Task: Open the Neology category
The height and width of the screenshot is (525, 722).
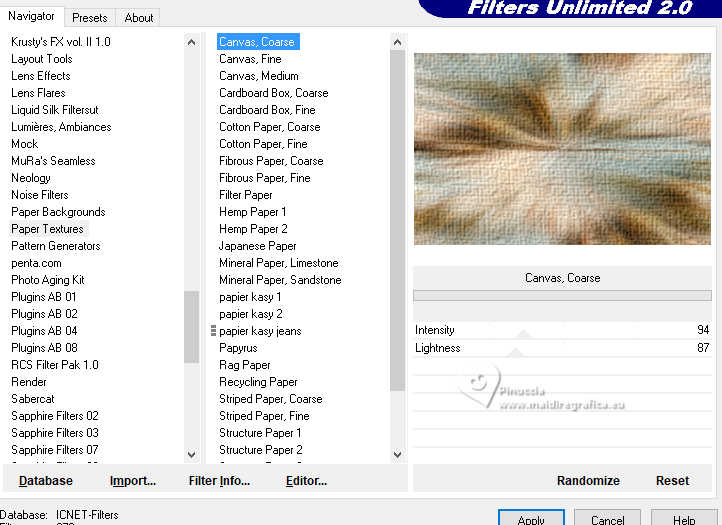Action: point(31,178)
